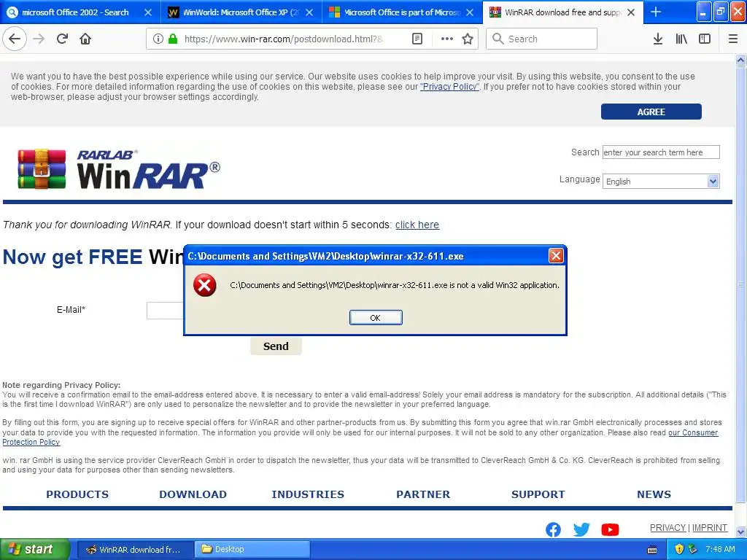747x560 pixels.
Task: Open the NEWS navigation menu
Action: coord(654,494)
